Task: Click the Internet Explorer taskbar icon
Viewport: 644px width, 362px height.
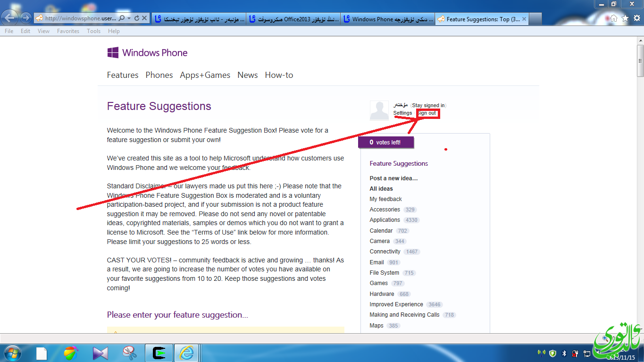Action: tap(187, 353)
